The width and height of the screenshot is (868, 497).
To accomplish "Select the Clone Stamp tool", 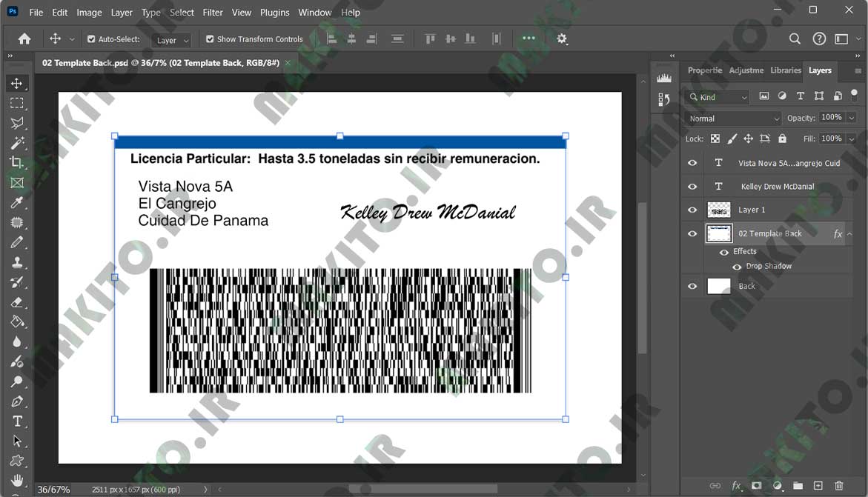I will [16, 262].
